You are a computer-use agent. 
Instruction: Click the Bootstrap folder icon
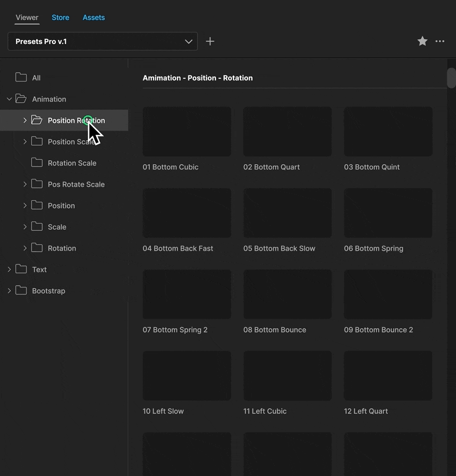point(21,291)
